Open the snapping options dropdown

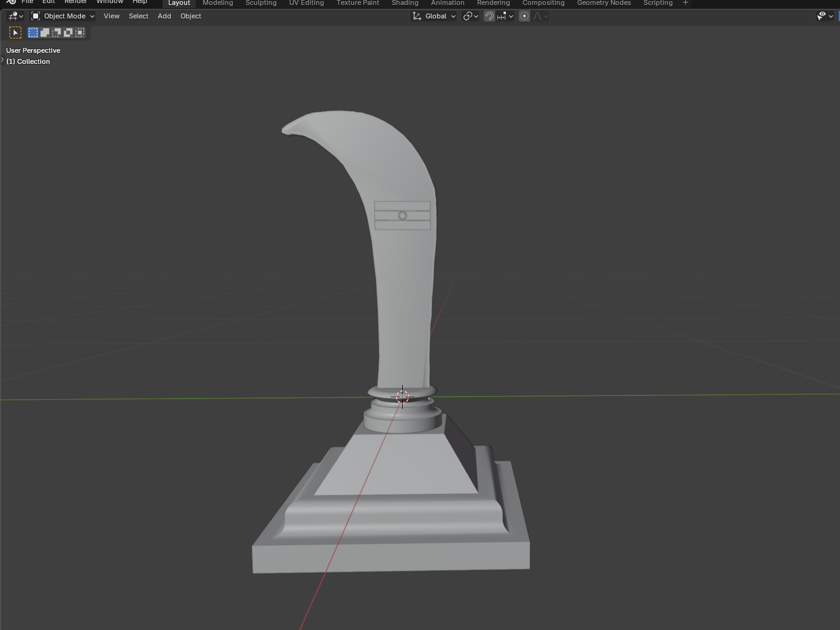(x=505, y=16)
